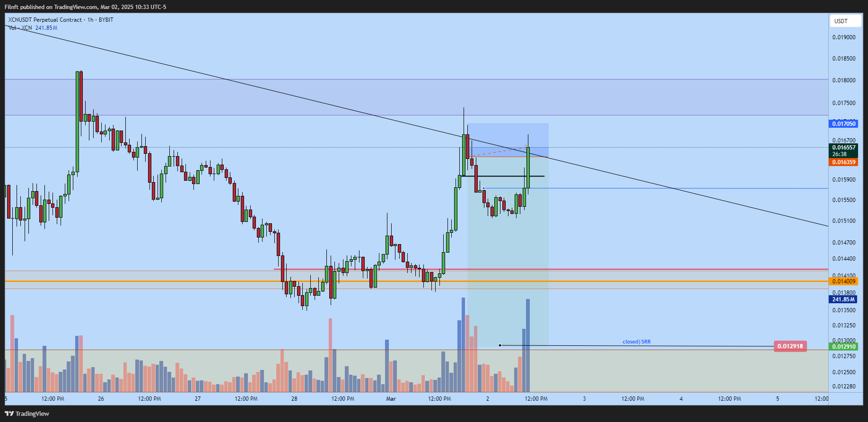This screenshot has width=868, height=422.
Task: Click the 3 date label on time axis
Action: tap(584, 399)
